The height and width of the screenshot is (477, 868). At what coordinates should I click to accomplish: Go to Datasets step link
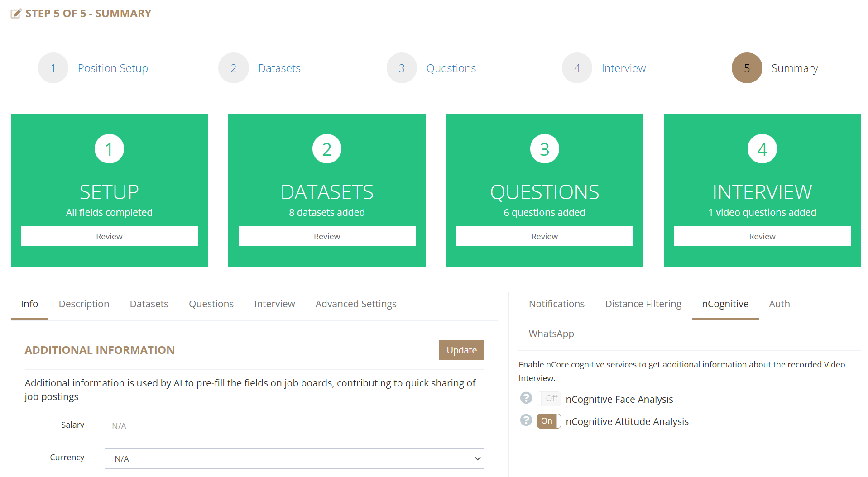[x=279, y=68]
